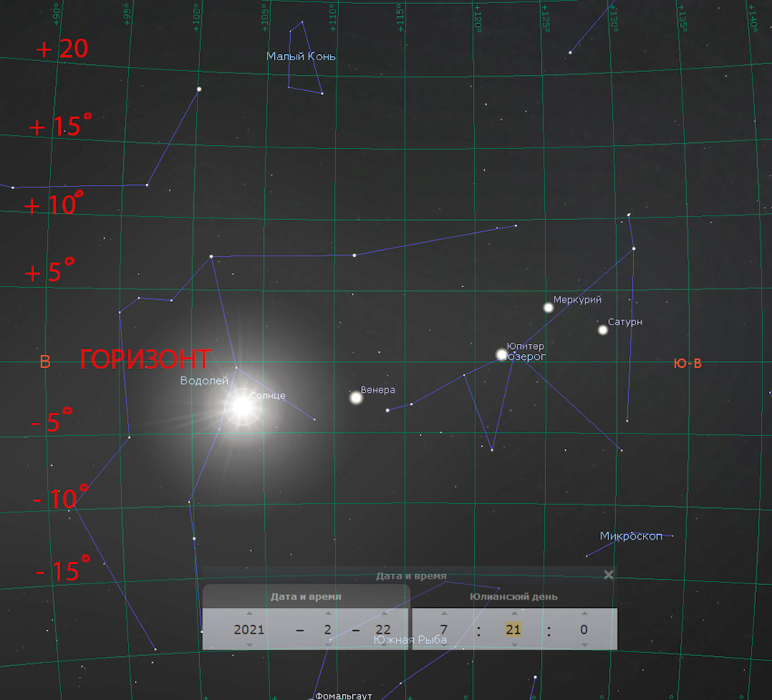
Task: Select the Sun (Солнце) in the sky
Action: coord(242,406)
